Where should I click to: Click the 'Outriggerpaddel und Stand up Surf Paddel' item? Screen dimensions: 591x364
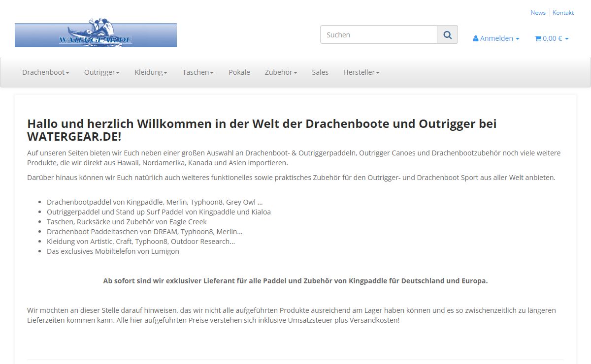159,212
